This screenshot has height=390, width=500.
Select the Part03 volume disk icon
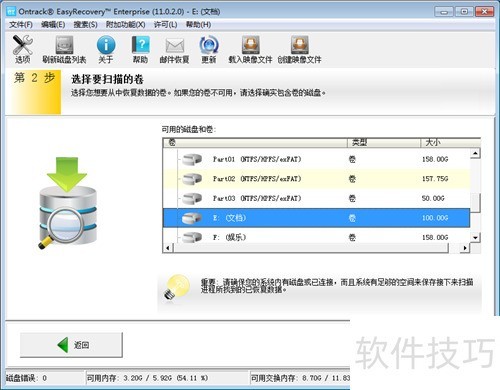192,199
